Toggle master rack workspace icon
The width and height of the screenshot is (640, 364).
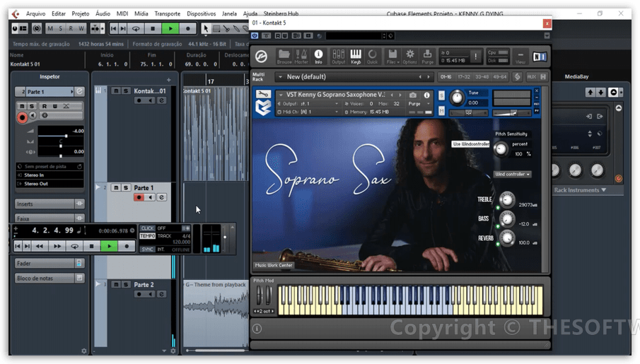(x=517, y=77)
